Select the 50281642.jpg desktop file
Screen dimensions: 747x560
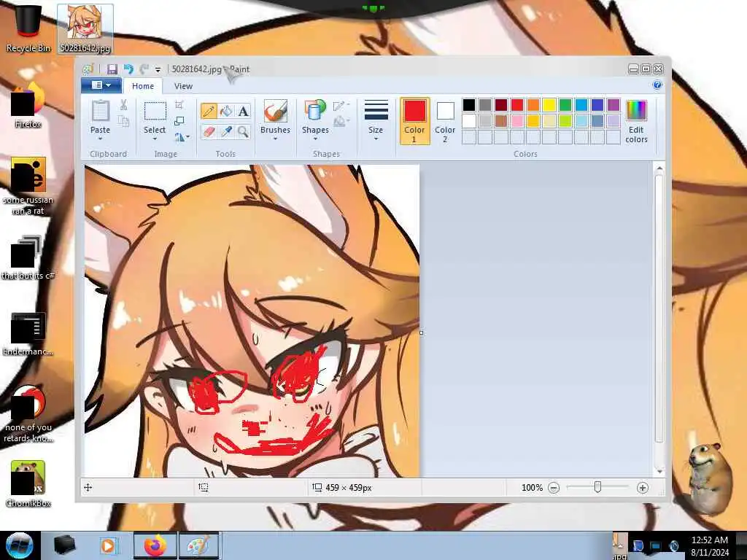coord(85,28)
